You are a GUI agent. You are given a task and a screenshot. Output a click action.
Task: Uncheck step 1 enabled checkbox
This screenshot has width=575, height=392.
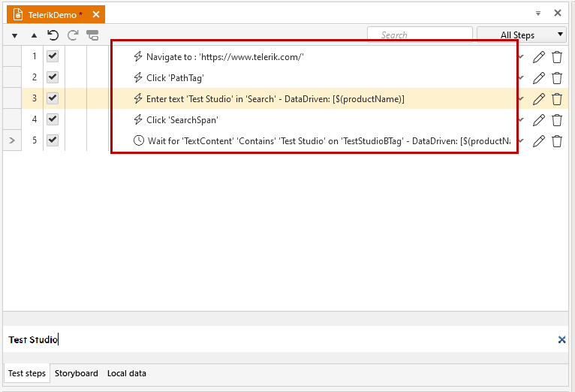pyautogui.click(x=53, y=56)
